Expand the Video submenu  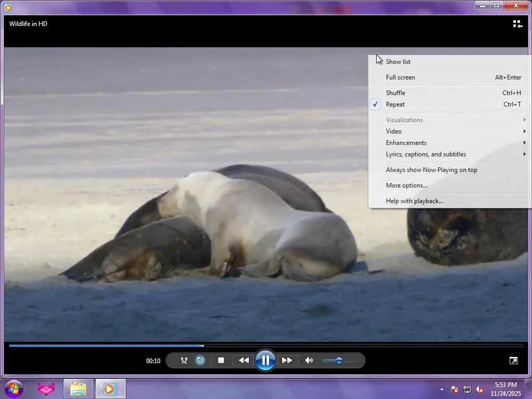click(394, 131)
